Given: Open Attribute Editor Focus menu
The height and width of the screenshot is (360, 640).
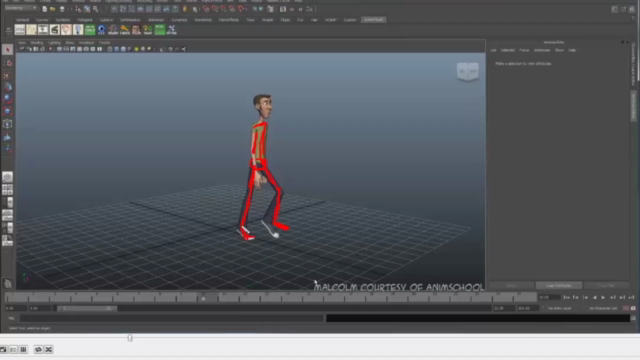Looking at the screenshot, I should click(524, 50).
